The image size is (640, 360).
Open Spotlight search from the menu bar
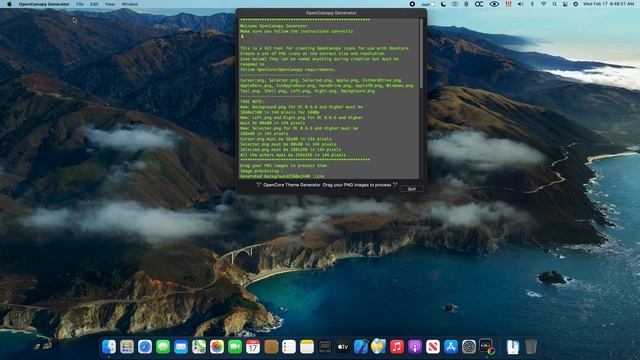click(x=554, y=4)
